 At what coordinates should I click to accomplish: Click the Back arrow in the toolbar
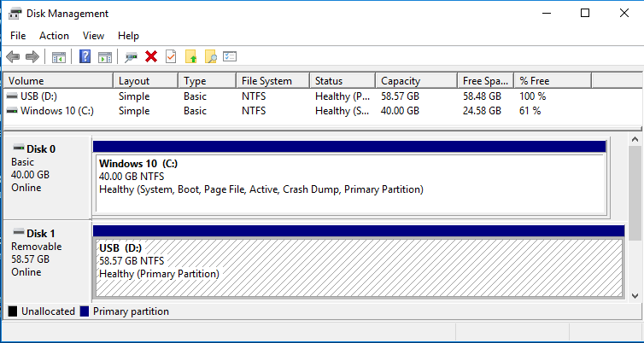13,56
